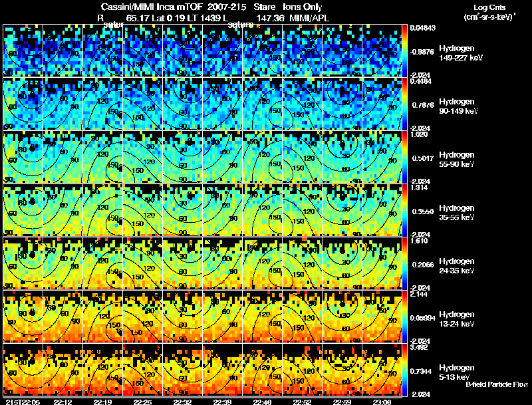Open the 90-149 keV image at 22:46
This screenshot has width=532, height=405.
point(262,104)
